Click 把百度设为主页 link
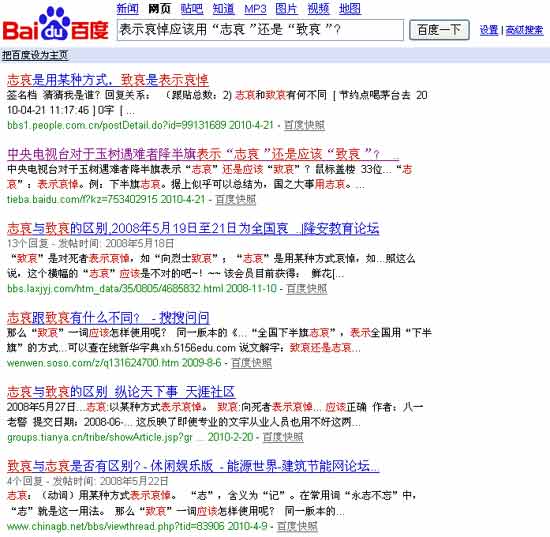 [x=35, y=55]
